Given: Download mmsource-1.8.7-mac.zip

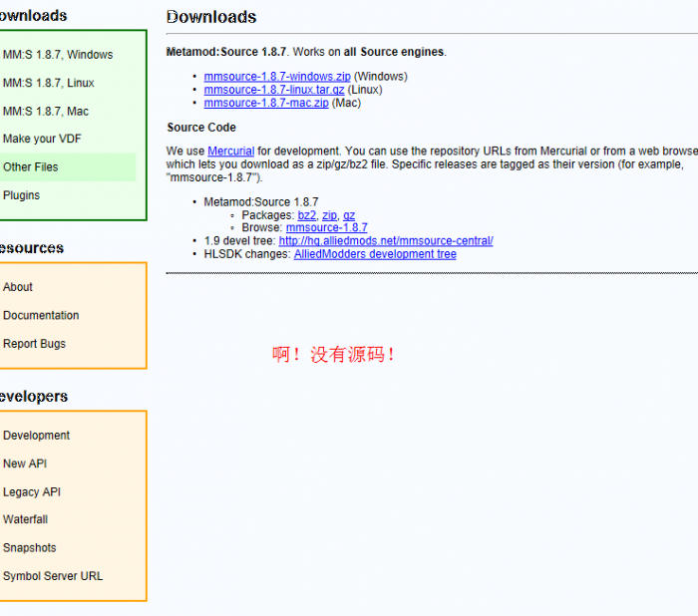Looking at the screenshot, I should pyautogui.click(x=266, y=103).
